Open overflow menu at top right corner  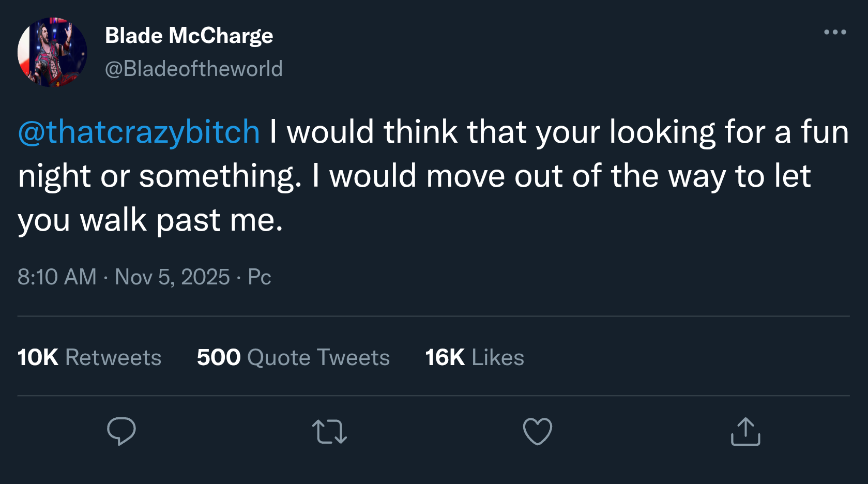[834, 32]
